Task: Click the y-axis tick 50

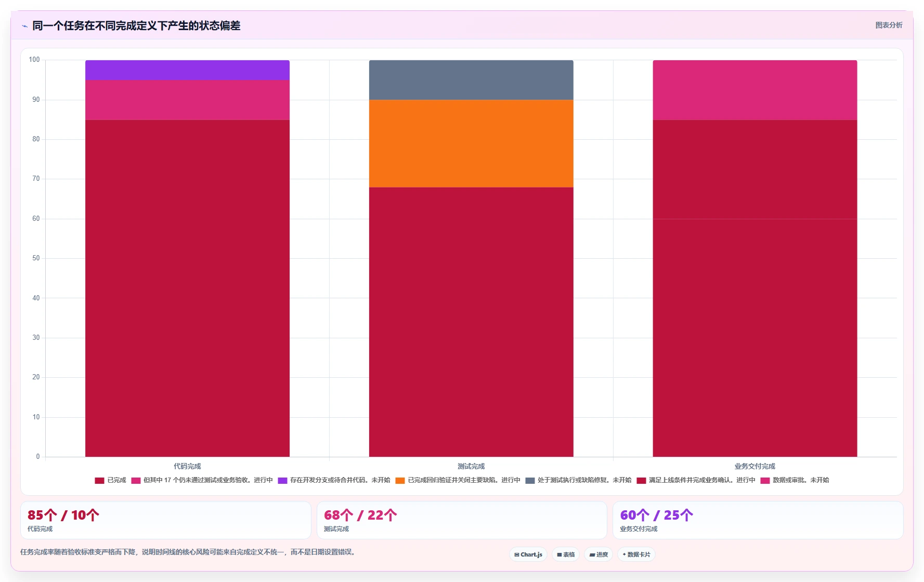Action: point(36,258)
